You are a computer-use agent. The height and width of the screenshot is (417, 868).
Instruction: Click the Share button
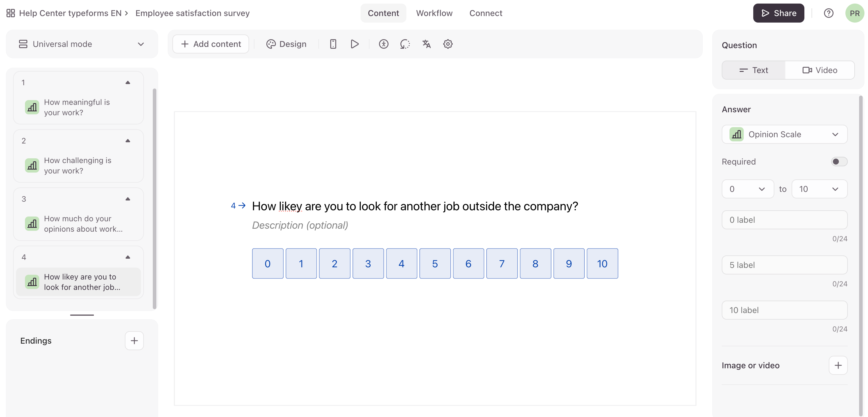point(778,13)
